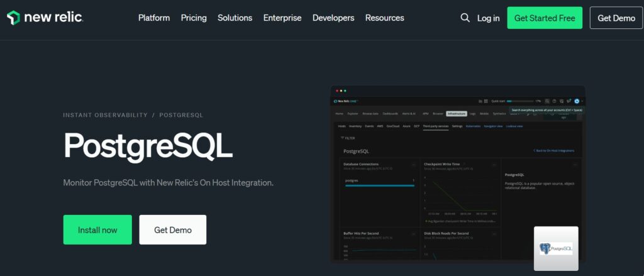Expand the Developers menu

click(333, 18)
